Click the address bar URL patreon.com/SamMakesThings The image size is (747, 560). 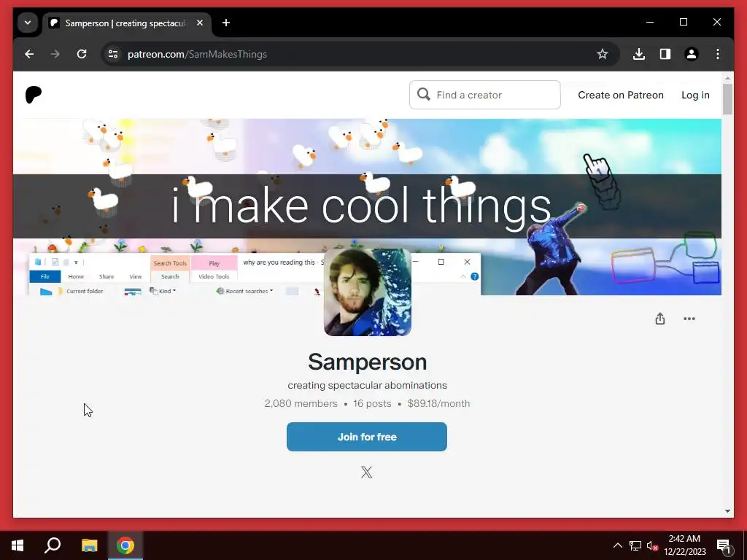pyautogui.click(x=197, y=54)
